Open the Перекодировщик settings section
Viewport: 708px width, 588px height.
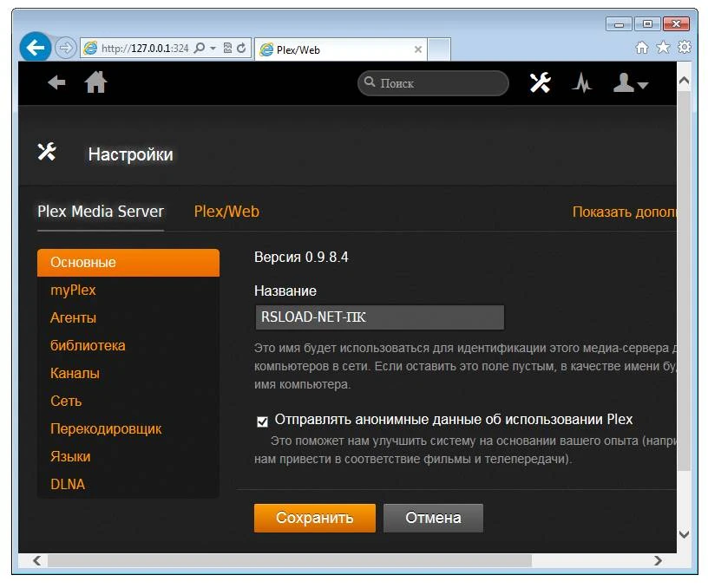(x=106, y=428)
